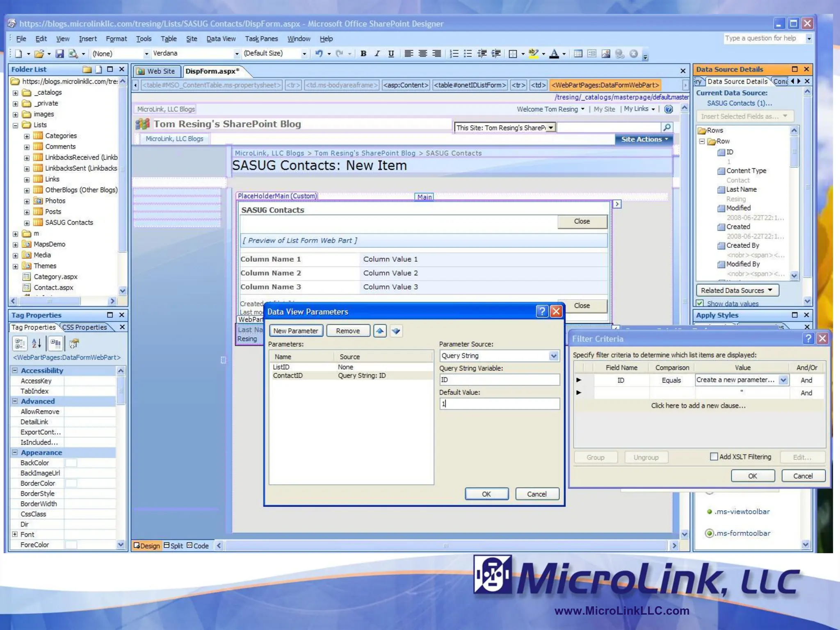
Task: Click the ForeColor property color swatch
Action: point(71,545)
